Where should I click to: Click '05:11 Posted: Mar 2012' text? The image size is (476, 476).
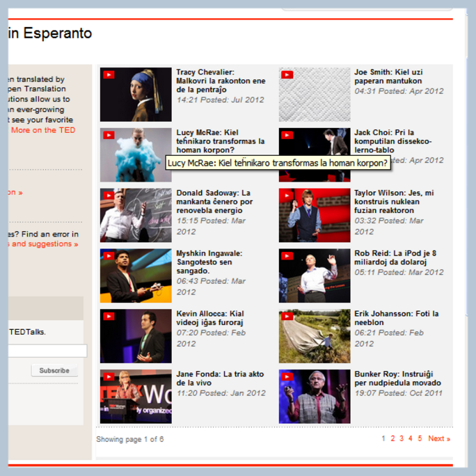(x=399, y=272)
